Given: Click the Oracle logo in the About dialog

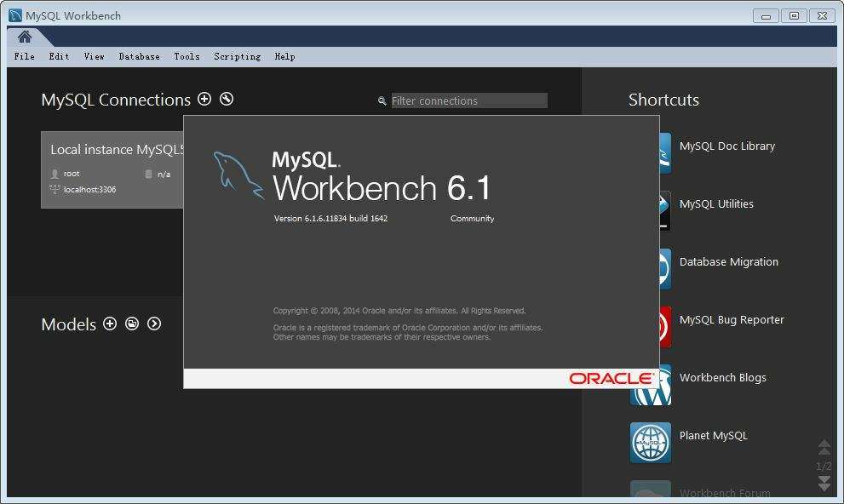Looking at the screenshot, I should 611,379.
